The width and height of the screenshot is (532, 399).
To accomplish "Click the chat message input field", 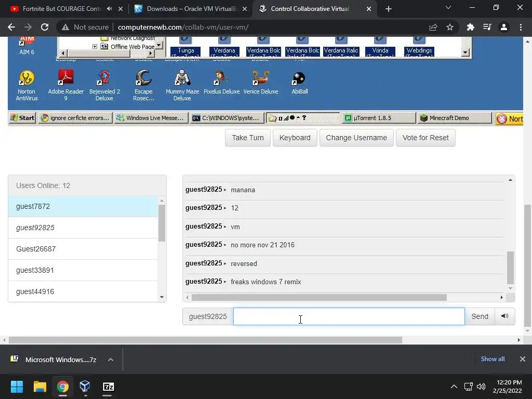I will pyautogui.click(x=349, y=316).
